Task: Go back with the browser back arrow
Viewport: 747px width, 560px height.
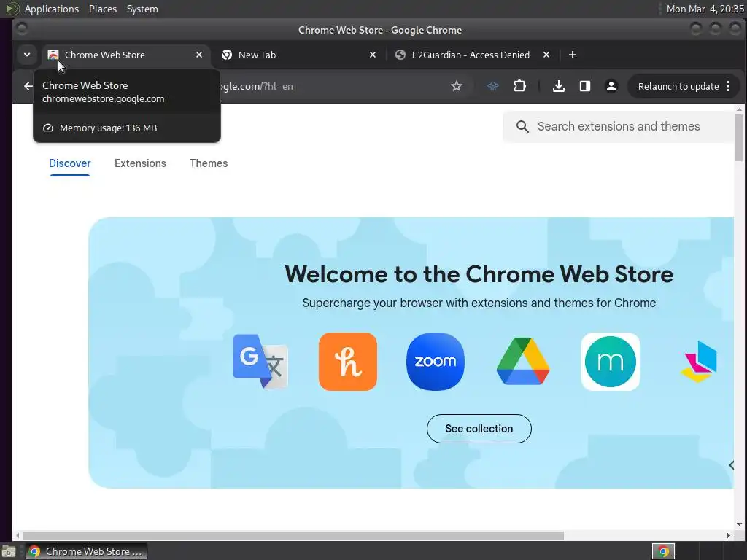Action: click(28, 86)
